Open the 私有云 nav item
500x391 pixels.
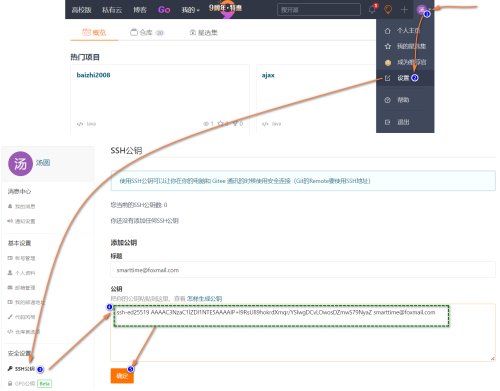[x=112, y=10]
